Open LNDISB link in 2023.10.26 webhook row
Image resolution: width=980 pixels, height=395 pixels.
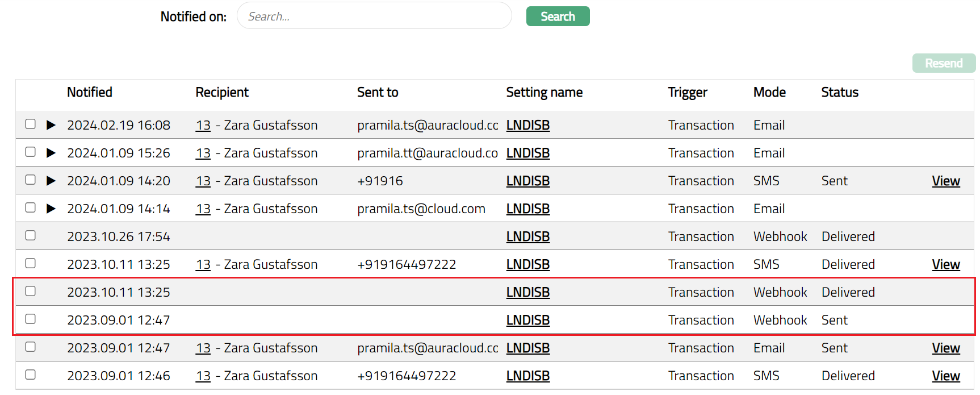[527, 236]
